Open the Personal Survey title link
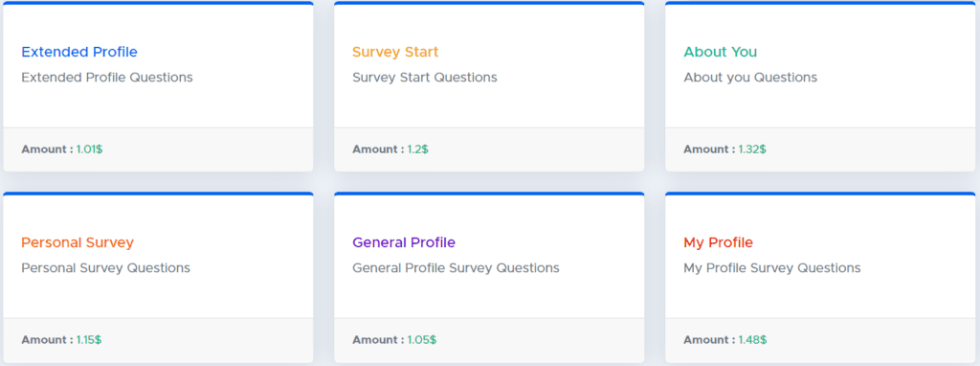The image size is (980, 366). pyautogui.click(x=78, y=242)
